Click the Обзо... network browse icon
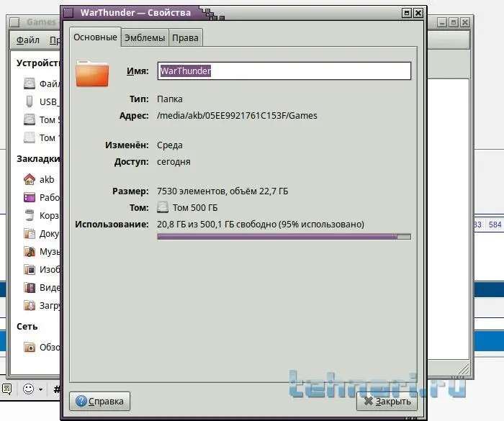 pos(30,347)
